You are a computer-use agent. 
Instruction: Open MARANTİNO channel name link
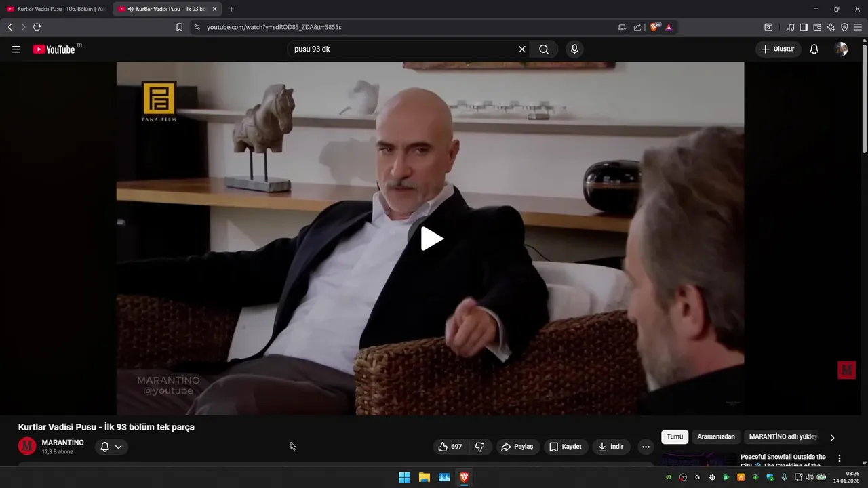(x=62, y=443)
